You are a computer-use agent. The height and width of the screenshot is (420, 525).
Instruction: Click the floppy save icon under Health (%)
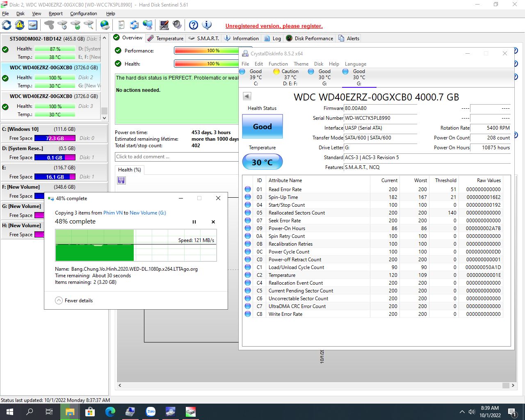(121, 180)
